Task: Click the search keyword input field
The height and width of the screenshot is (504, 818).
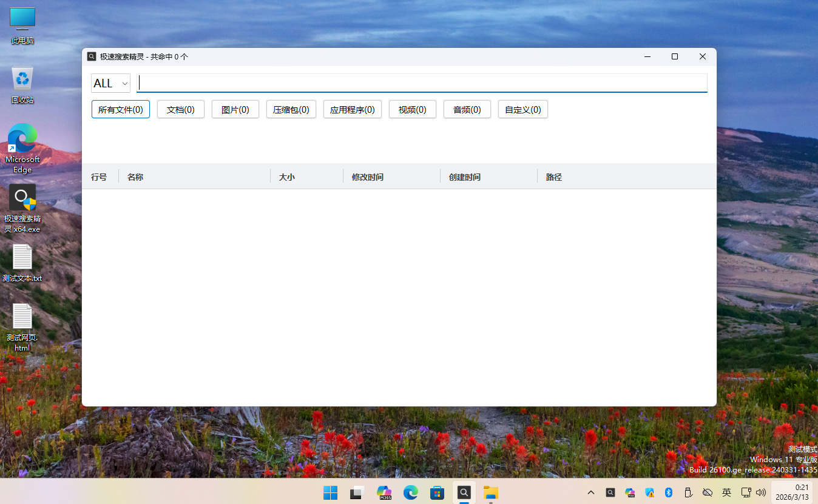Action: tap(422, 83)
